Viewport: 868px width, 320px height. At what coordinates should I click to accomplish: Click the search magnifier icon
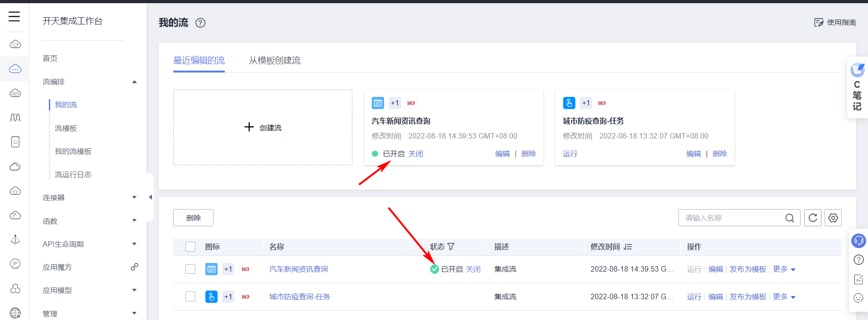790,218
